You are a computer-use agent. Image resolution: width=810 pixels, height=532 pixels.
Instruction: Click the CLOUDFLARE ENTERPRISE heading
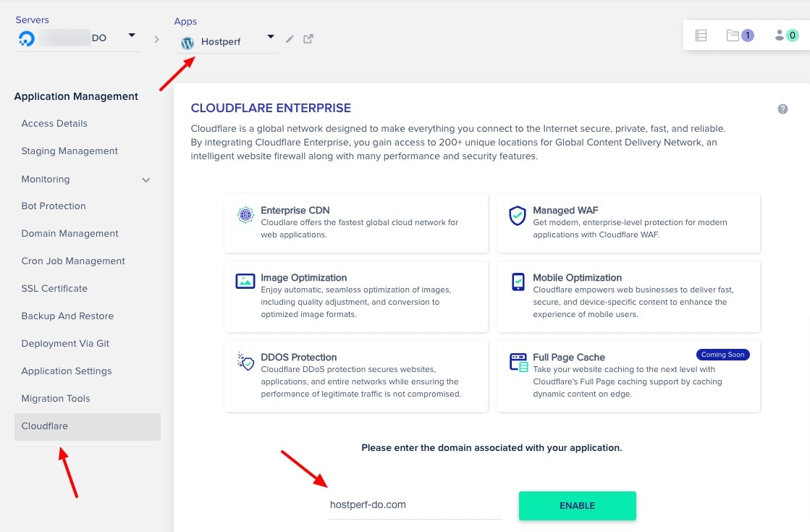tap(271, 108)
